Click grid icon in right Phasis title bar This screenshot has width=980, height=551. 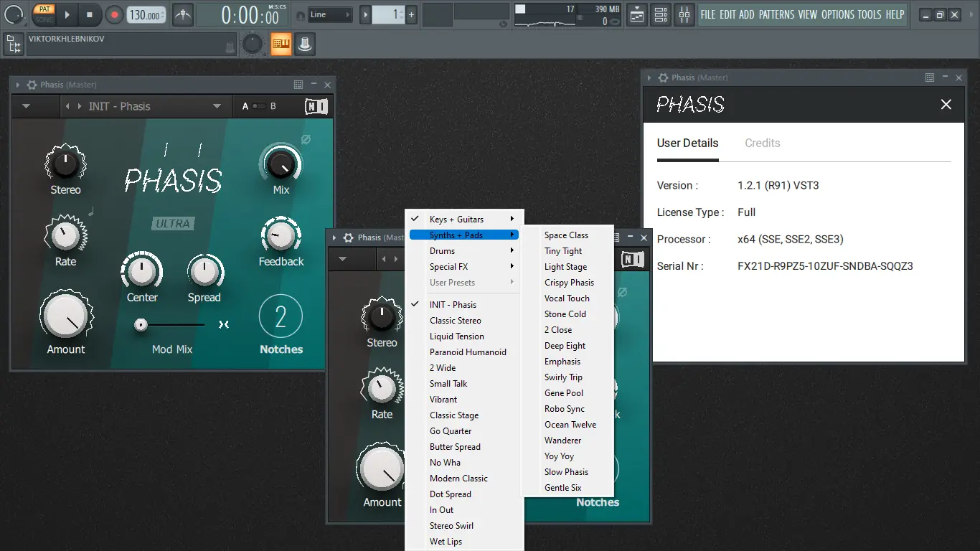pos(930,77)
